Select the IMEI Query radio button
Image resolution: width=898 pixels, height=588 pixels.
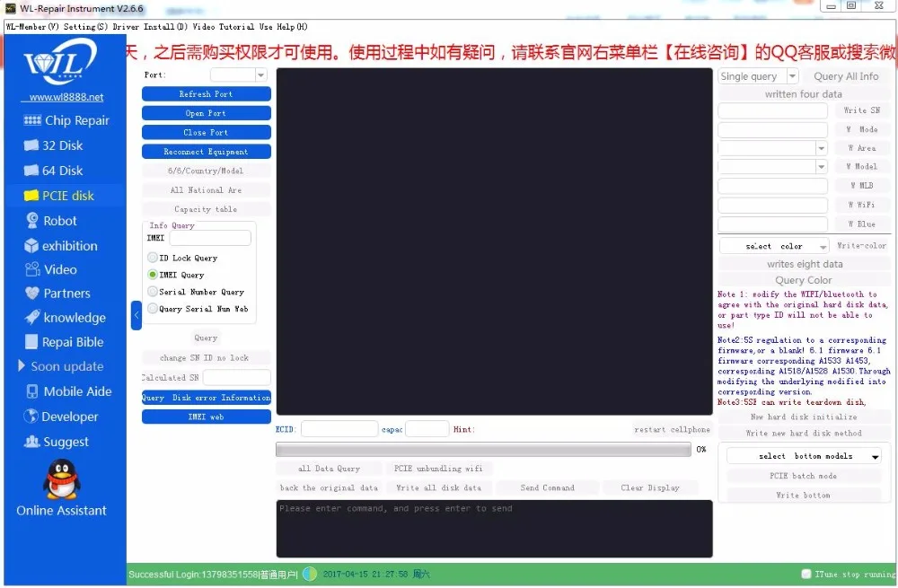pos(153,275)
